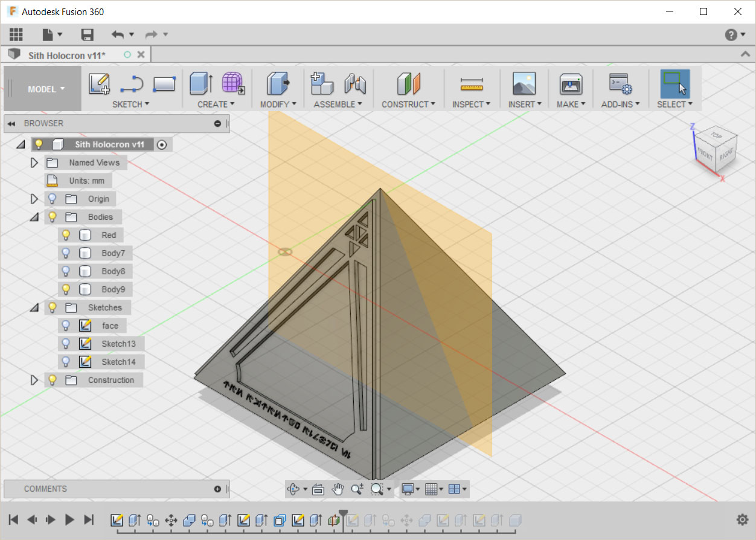Collapse the Browser with double-arrow icon
The height and width of the screenshot is (540, 756).
11,123
